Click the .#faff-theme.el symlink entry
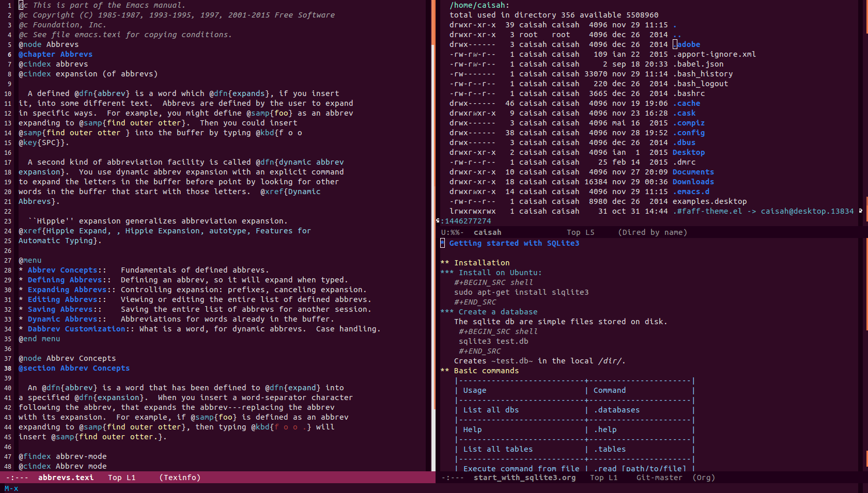 pos(707,211)
